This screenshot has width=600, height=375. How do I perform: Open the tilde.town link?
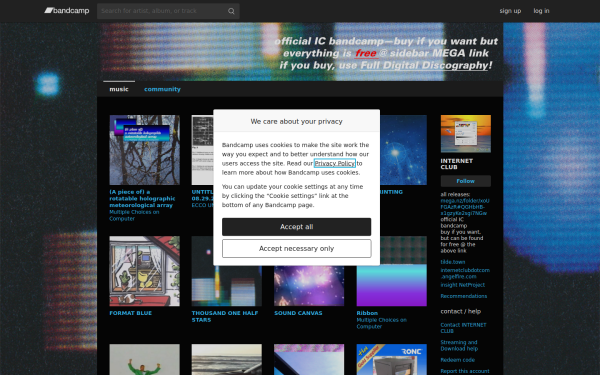[x=453, y=262]
